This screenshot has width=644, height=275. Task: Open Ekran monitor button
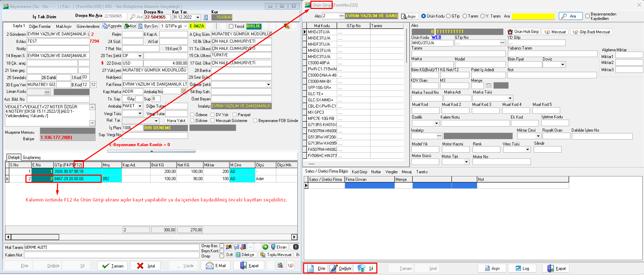(x=279, y=247)
